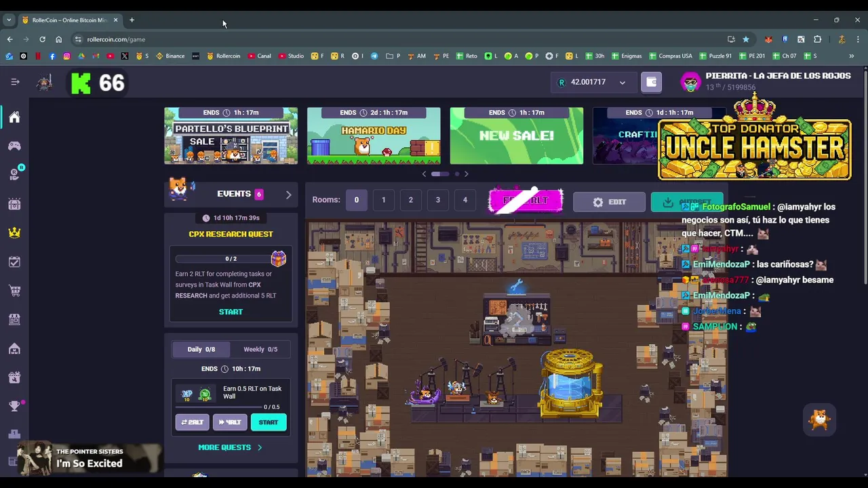Viewport: 868px width, 488px height.
Task: Open the New Sale green banner
Action: coord(517,136)
